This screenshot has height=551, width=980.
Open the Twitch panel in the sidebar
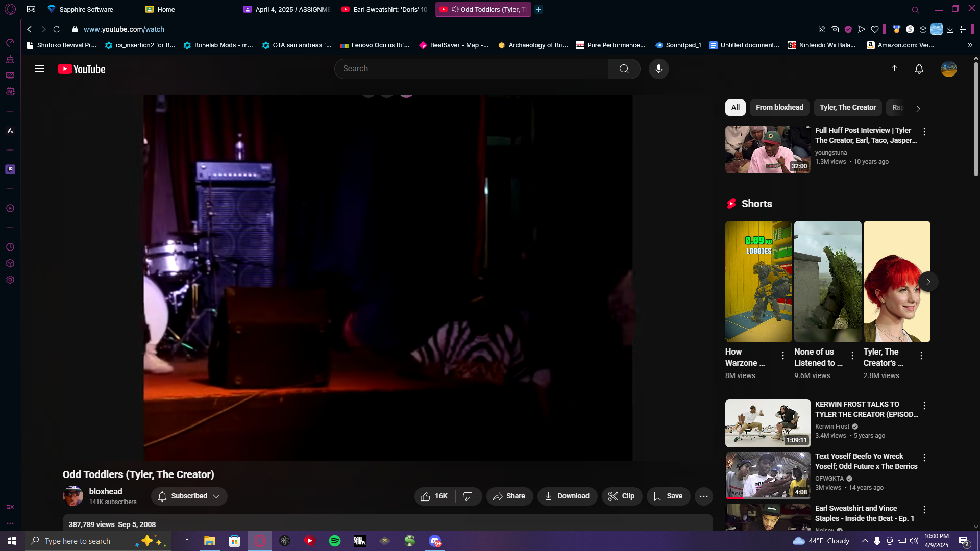click(x=10, y=169)
